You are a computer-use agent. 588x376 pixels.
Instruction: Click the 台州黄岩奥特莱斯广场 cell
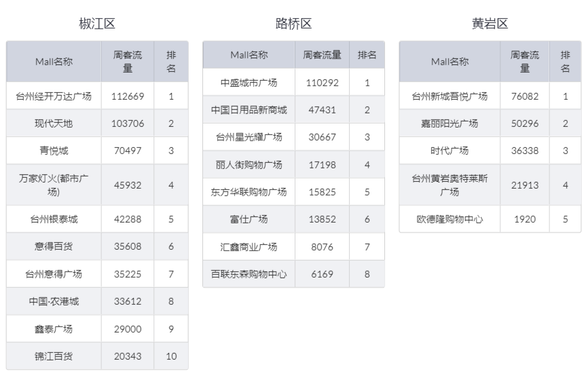[x=449, y=185]
